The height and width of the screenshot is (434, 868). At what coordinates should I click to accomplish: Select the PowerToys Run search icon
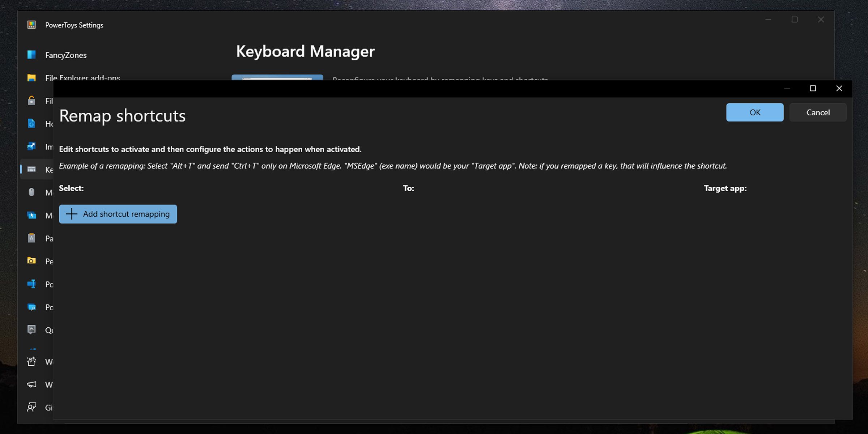pos(31,307)
